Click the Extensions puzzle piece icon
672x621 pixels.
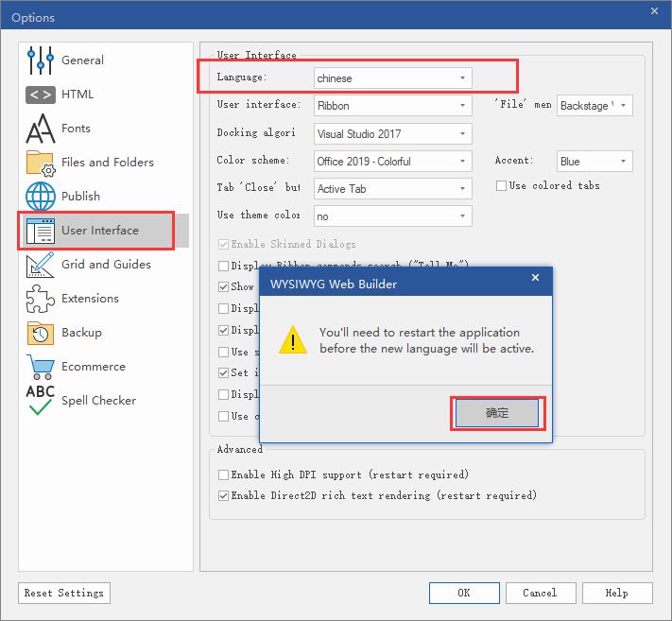pyautogui.click(x=41, y=299)
